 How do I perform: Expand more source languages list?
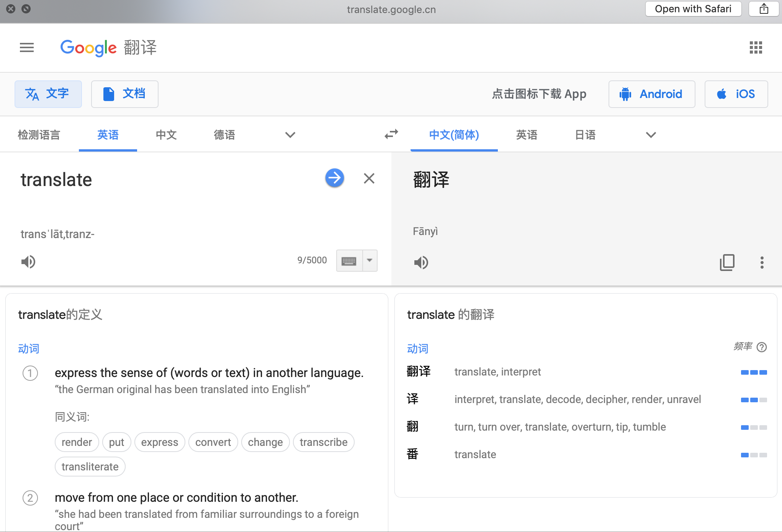click(290, 135)
